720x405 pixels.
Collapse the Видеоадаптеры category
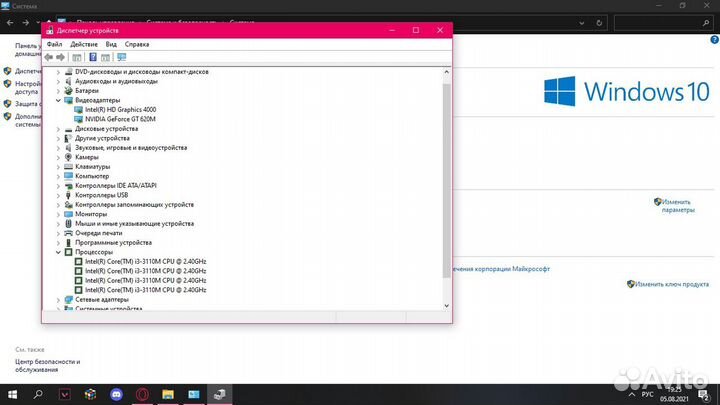coord(58,100)
